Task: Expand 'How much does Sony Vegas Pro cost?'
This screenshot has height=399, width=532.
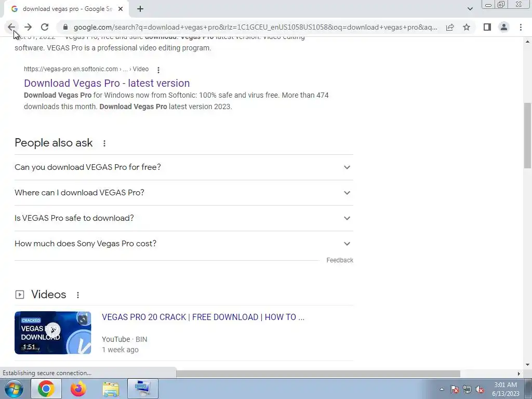Action: [x=184, y=244]
